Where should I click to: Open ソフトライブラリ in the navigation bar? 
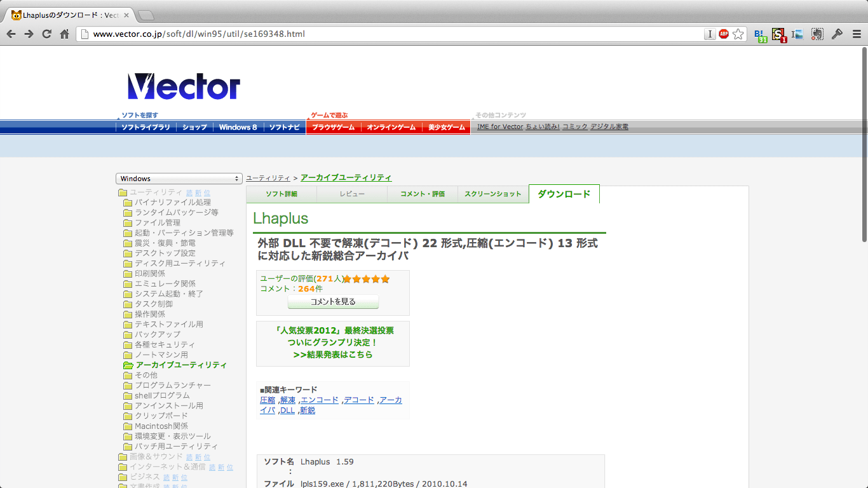[146, 127]
